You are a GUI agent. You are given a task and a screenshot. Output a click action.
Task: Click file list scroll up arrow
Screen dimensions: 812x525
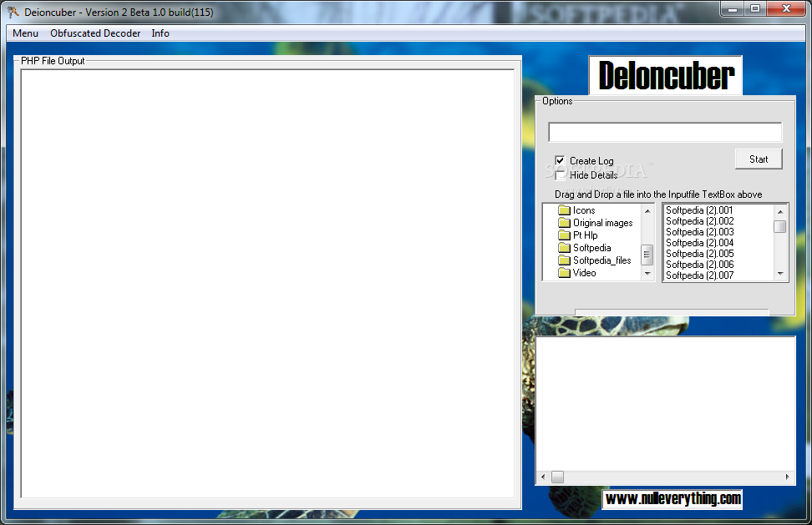click(x=780, y=212)
